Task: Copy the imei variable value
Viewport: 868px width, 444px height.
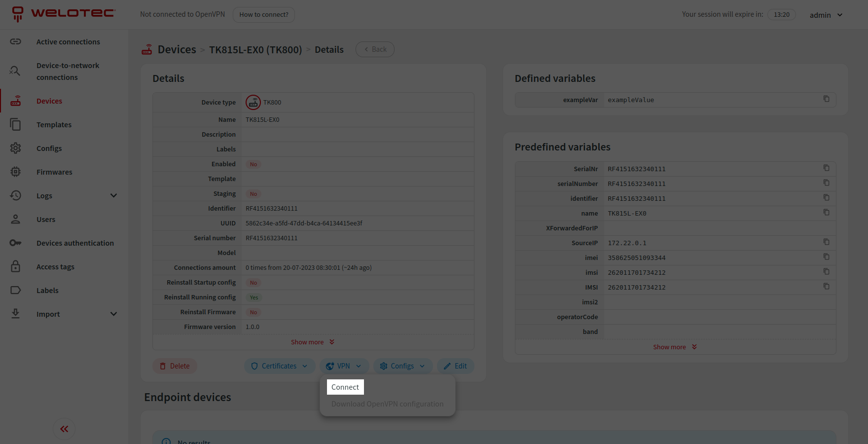Action: point(826,257)
